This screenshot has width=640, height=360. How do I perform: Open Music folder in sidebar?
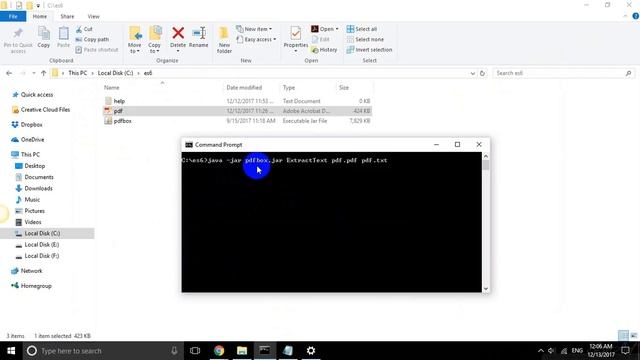(x=32, y=200)
